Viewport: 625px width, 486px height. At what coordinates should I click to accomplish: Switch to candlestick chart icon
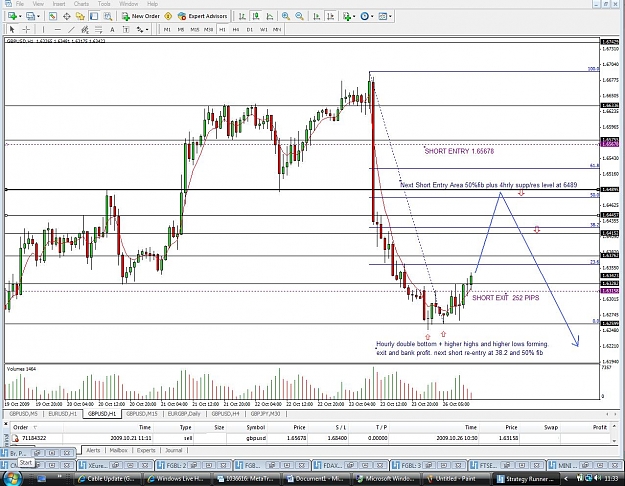[256, 16]
